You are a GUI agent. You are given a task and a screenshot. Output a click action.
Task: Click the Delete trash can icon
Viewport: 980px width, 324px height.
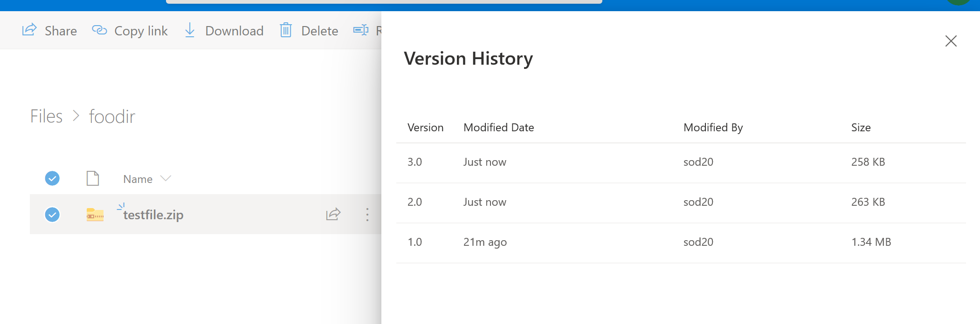coord(286,30)
